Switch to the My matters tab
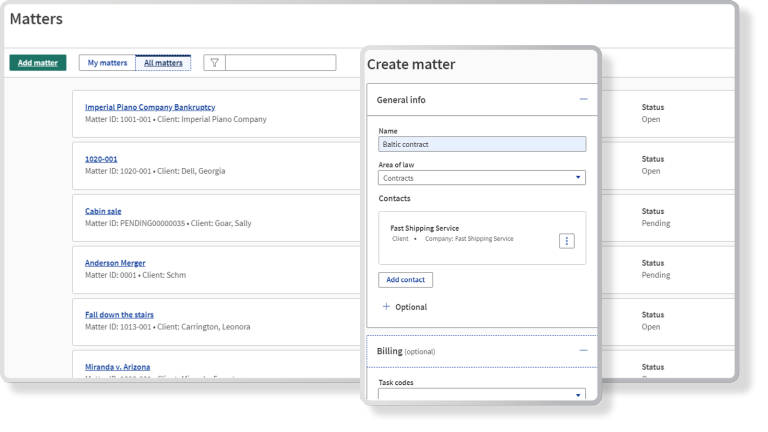Image resolution: width=768 pixels, height=432 pixels. (x=107, y=63)
